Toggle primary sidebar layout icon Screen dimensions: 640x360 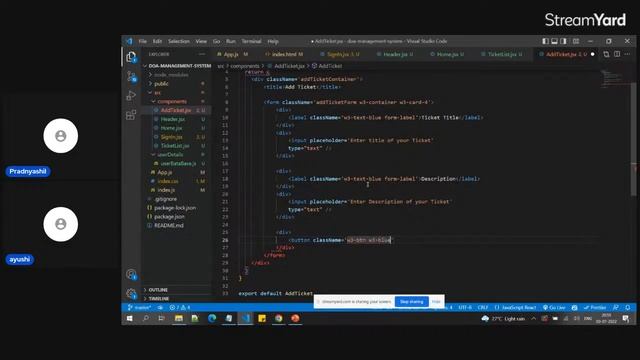[x=545, y=41]
